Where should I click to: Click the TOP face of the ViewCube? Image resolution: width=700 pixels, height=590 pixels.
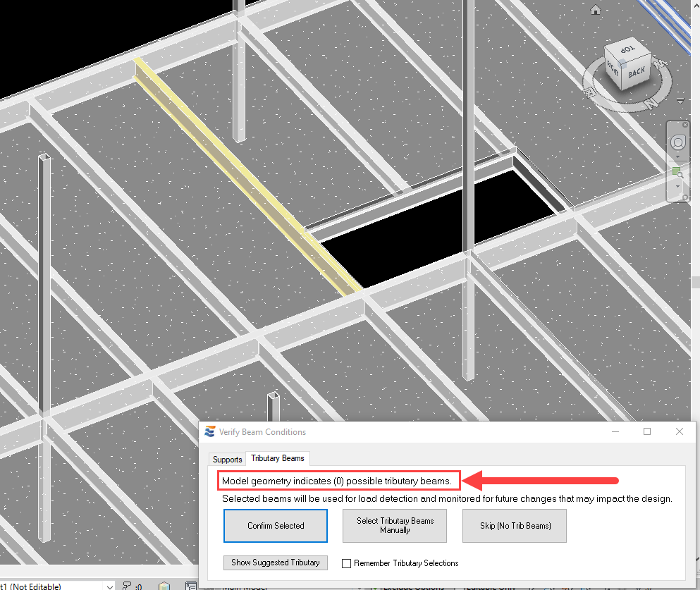(625, 51)
